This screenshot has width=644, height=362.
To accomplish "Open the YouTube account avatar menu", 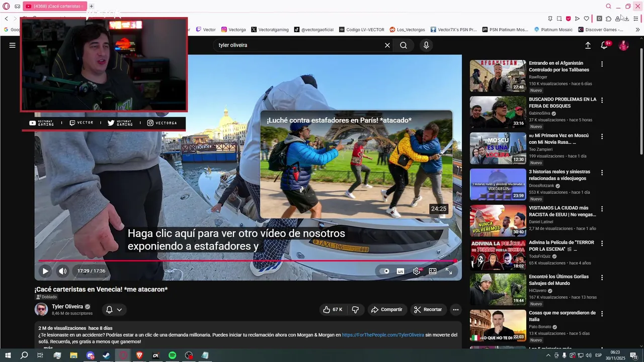I will [623, 45].
